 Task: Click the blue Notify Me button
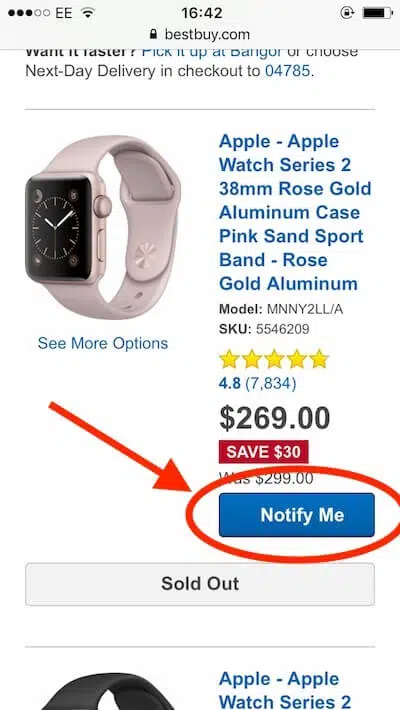pos(297,515)
